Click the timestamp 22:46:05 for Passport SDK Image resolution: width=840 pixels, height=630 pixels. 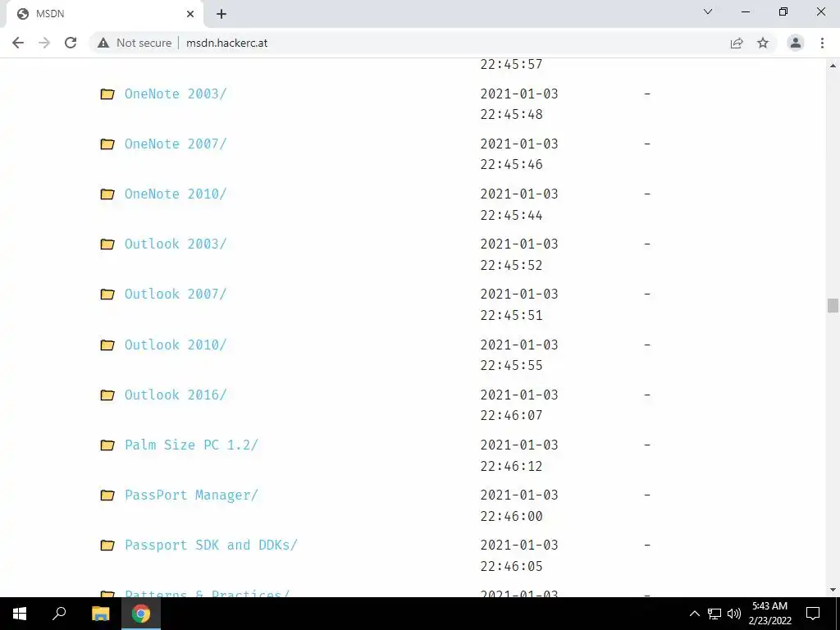[x=512, y=566]
